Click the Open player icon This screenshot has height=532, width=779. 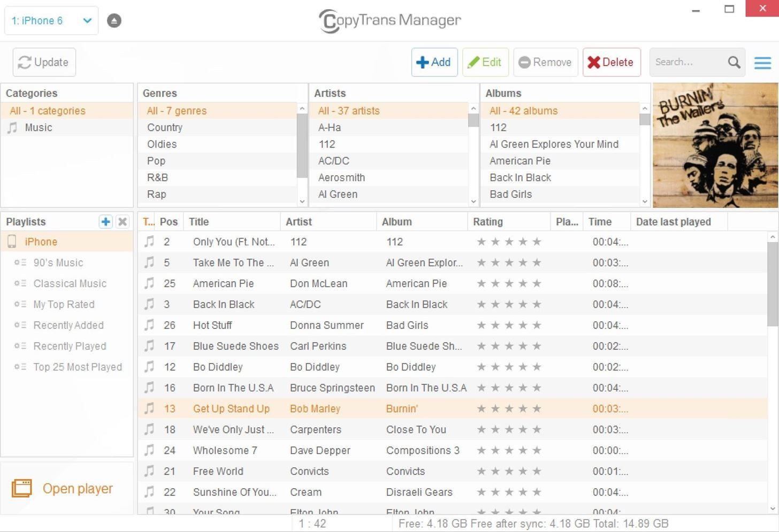pos(22,488)
